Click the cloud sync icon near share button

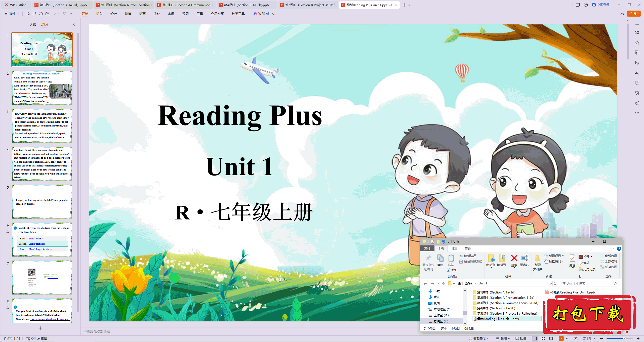(622, 14)
